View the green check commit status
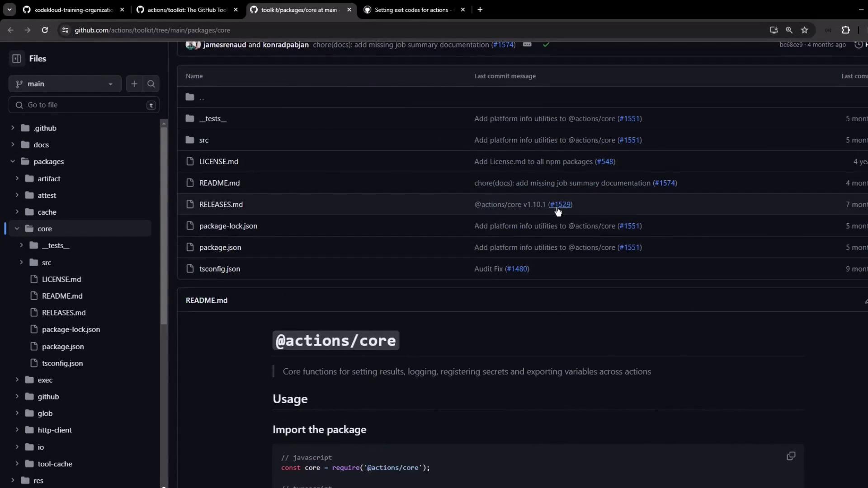Screen dimensions: 868x488 click(546, 44)
